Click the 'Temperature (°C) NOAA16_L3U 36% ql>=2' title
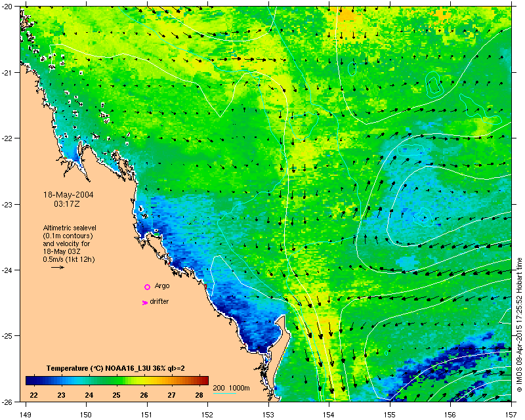The image size is (525, 420). 115,368
